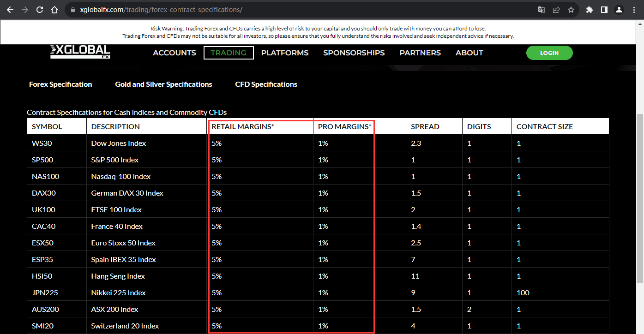Select the ESP35 symbol cell

(x=57, y=259)
